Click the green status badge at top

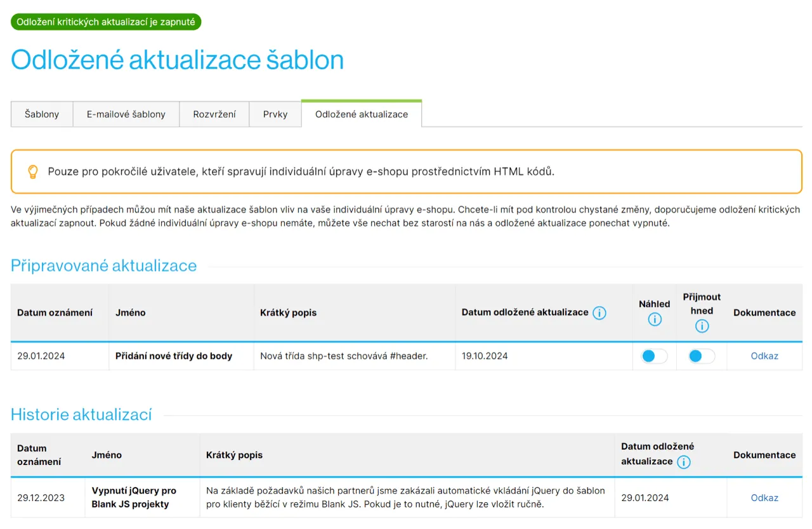click(x=106, y=22)
